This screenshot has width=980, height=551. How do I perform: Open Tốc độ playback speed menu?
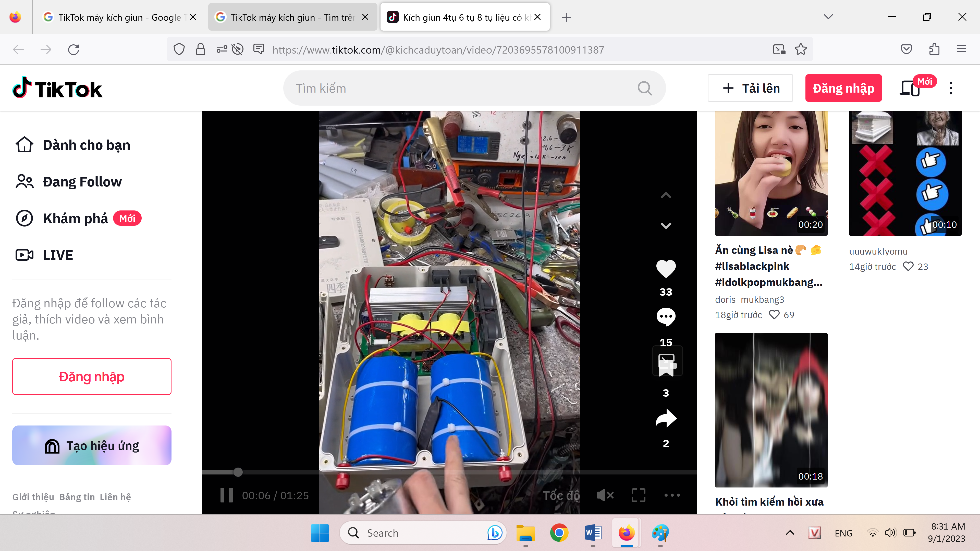tap(561, 495)
